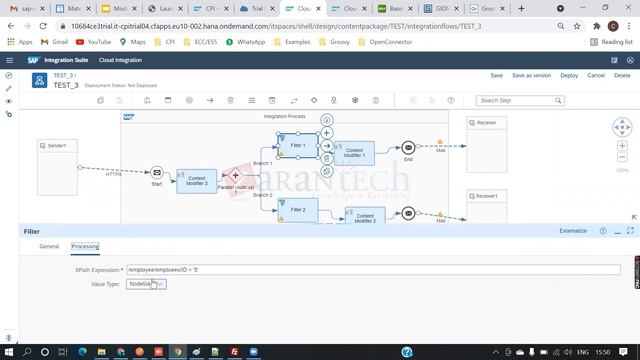Open the Monitor eye icon in sidebar
640x360 pixels.
tap(9, 101)
